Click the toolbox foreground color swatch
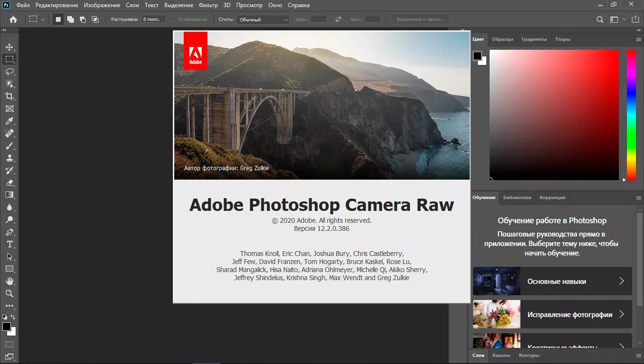This screenshot has height=364, width=644. coord(7,327)
